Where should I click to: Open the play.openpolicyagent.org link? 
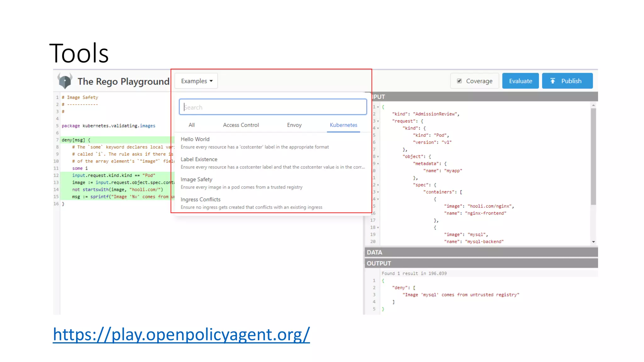pyautogui.click(x=181, y=334)
